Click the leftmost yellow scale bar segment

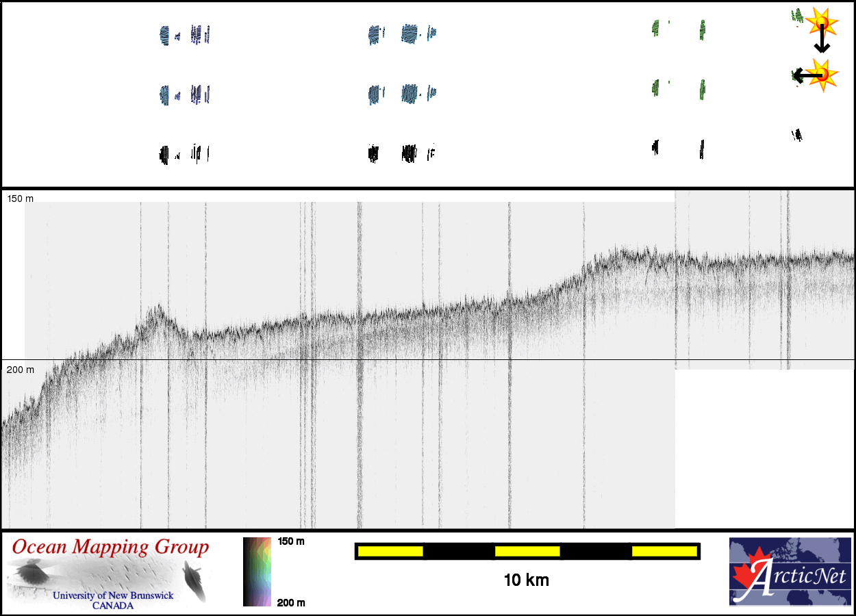[x=390, y=551]
